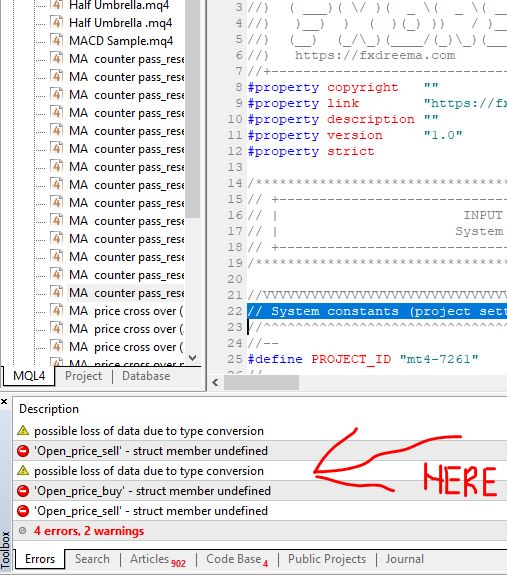Image resolution: width=507 pixels, height=575 pixels.
Task: Open the MACD Sample.mq4 file
Action: [121, 41]
